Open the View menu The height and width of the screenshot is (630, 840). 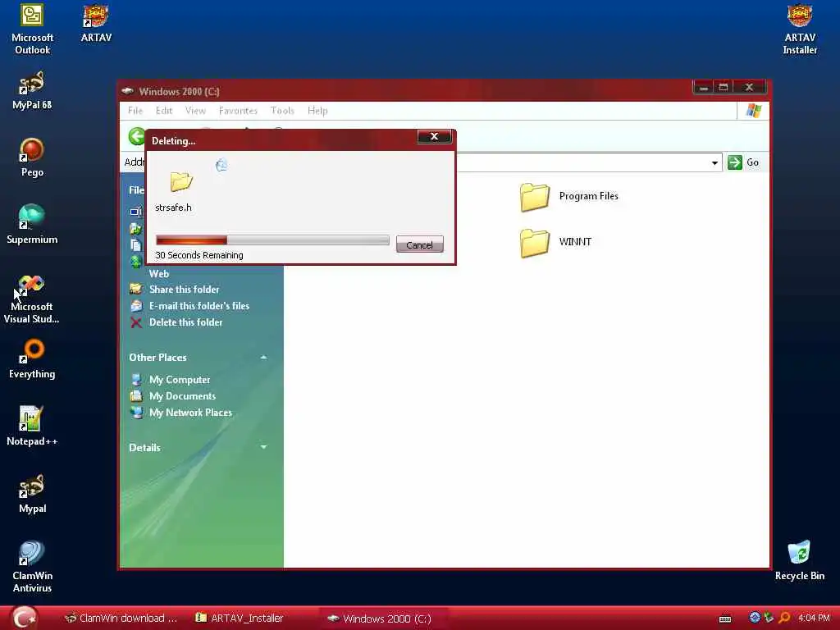(x=195, y=111)
